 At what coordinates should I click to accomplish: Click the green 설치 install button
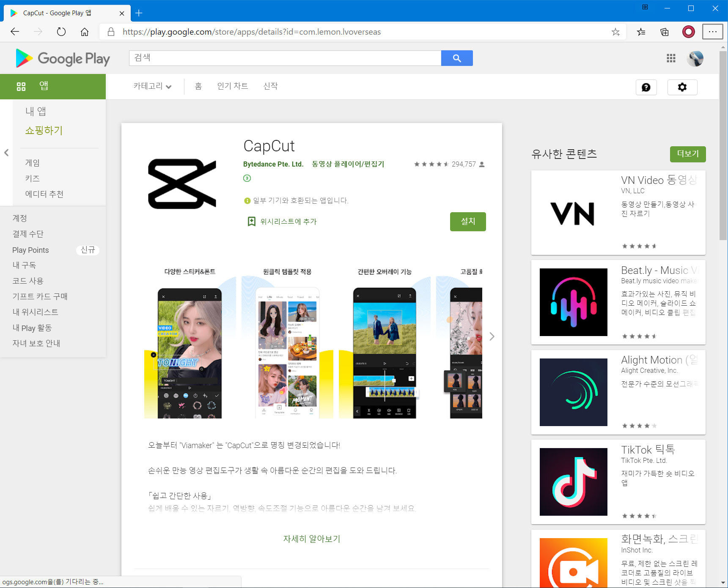(x=468, y=222)
